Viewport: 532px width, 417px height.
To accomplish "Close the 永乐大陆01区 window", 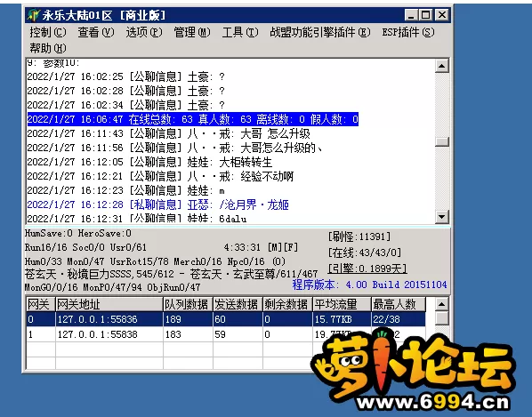I will click(x=442, y=15).
